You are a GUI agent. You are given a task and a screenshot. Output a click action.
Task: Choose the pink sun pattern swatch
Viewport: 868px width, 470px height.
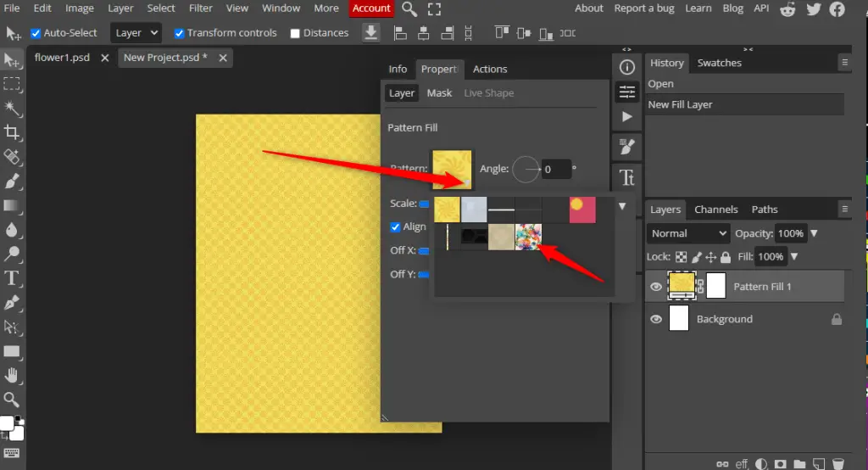(582, 210)
